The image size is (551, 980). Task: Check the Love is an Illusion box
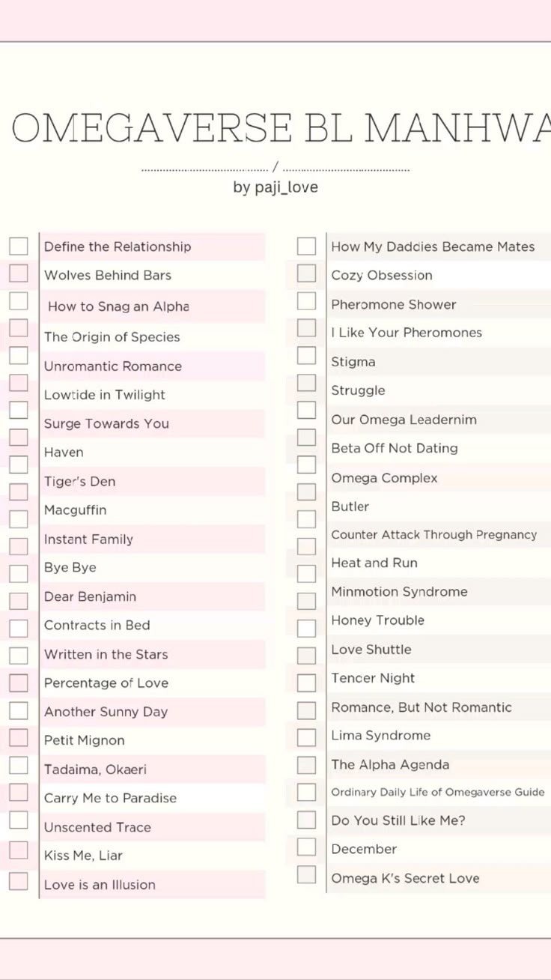[x=19, y=881]
